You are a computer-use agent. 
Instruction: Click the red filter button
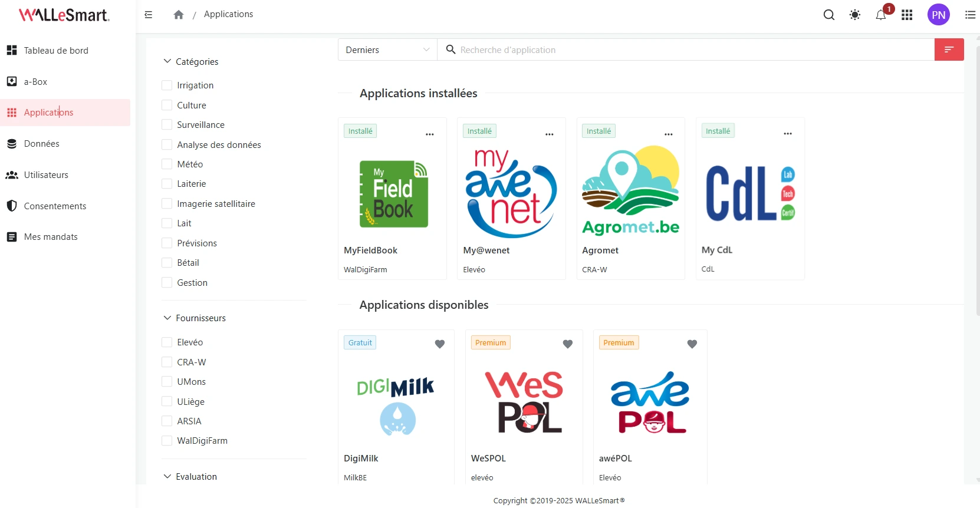(x=949, y=50)
